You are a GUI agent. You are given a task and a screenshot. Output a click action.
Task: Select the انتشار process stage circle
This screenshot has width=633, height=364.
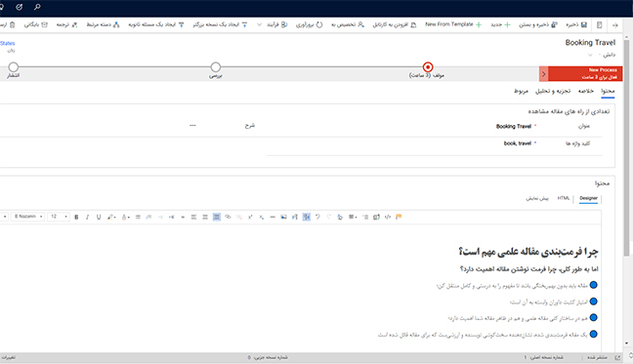[14, 67]
